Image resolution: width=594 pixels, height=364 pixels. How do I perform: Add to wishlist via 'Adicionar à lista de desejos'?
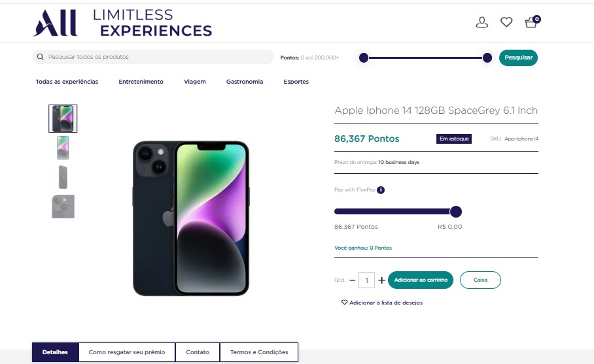pos(382,303)
